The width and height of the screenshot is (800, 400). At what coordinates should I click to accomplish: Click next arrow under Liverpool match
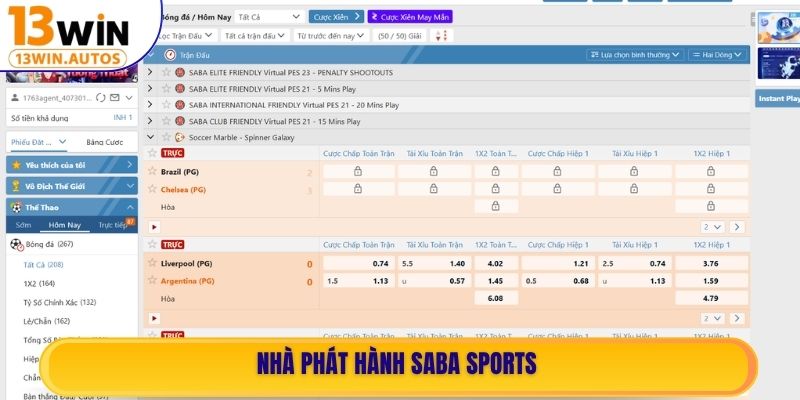(736, 318)
